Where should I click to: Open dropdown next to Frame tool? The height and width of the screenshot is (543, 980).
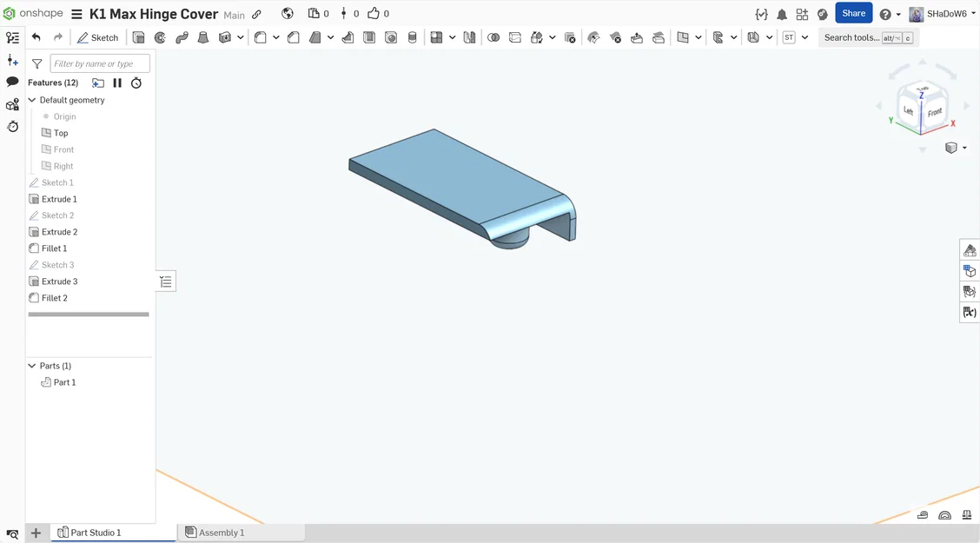tap(734, 37)
